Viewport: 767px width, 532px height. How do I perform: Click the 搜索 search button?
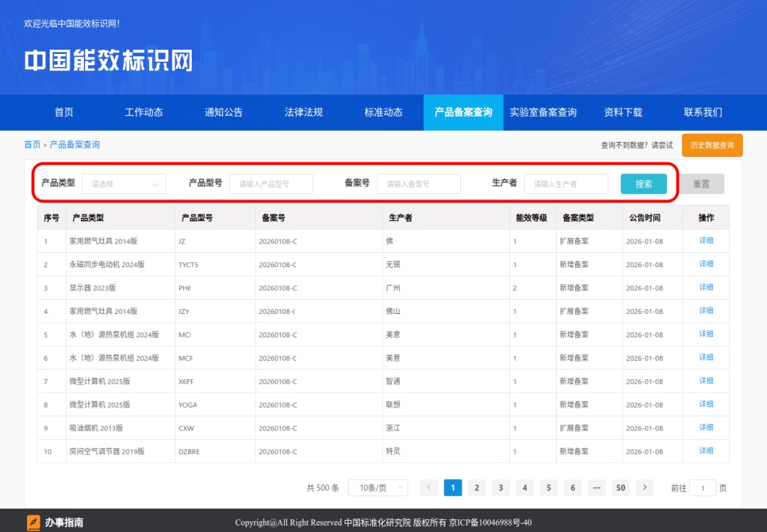[x=643, y=184]
